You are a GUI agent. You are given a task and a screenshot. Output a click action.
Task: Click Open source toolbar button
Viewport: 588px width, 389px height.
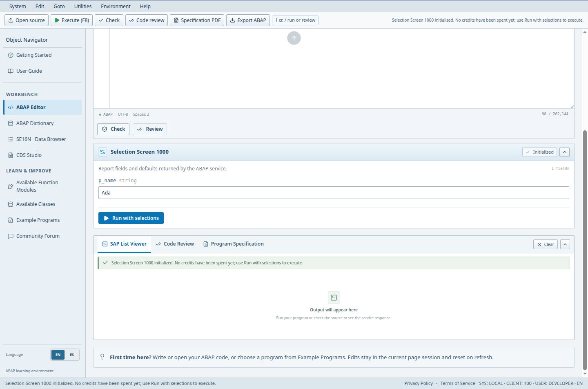pos(27,20)
